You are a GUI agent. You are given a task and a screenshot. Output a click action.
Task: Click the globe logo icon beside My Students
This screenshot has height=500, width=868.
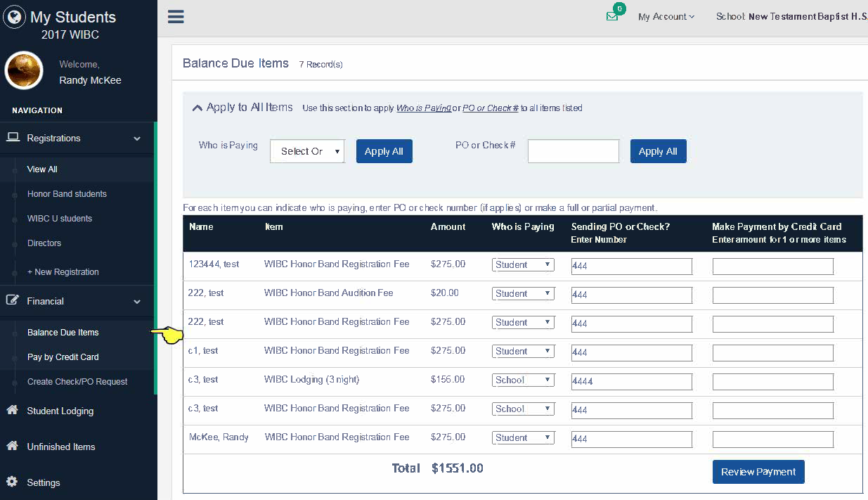pyautogui.click(x=15, y=17)
